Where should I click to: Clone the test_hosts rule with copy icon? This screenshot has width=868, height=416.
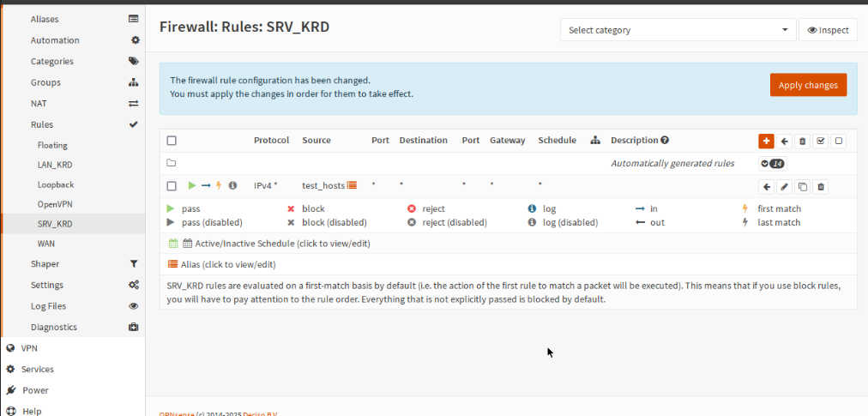(x=803, y=186)
